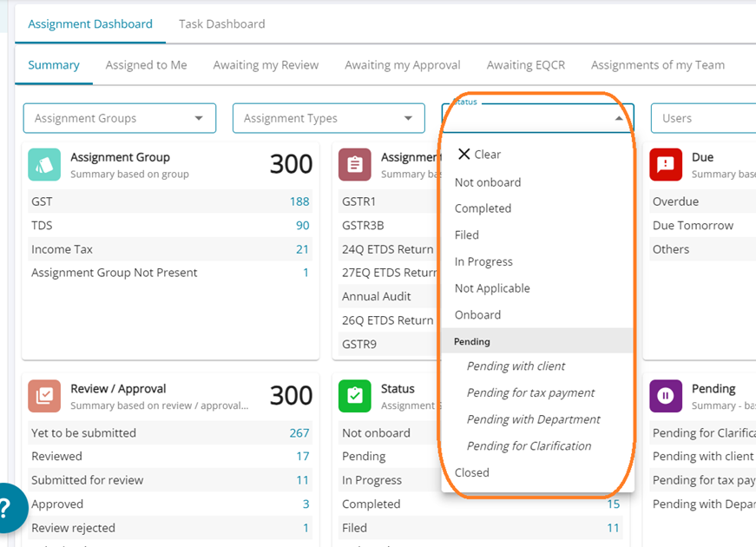Select 'In Progress' from the status list

483,261
